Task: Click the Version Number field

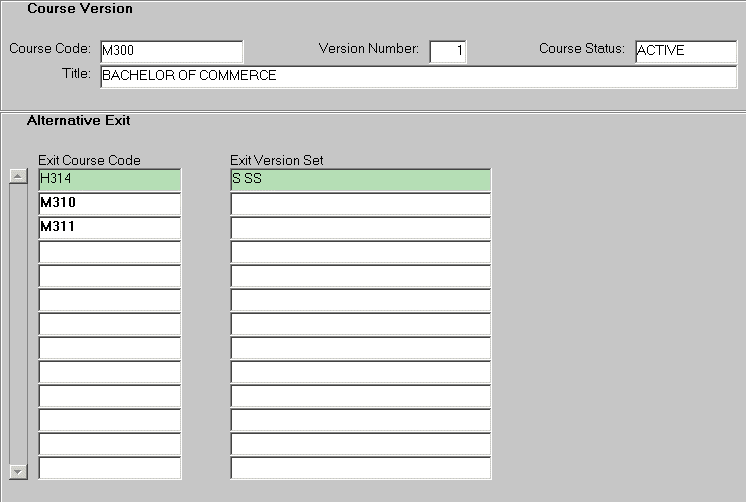Action: tap(447, 52)
